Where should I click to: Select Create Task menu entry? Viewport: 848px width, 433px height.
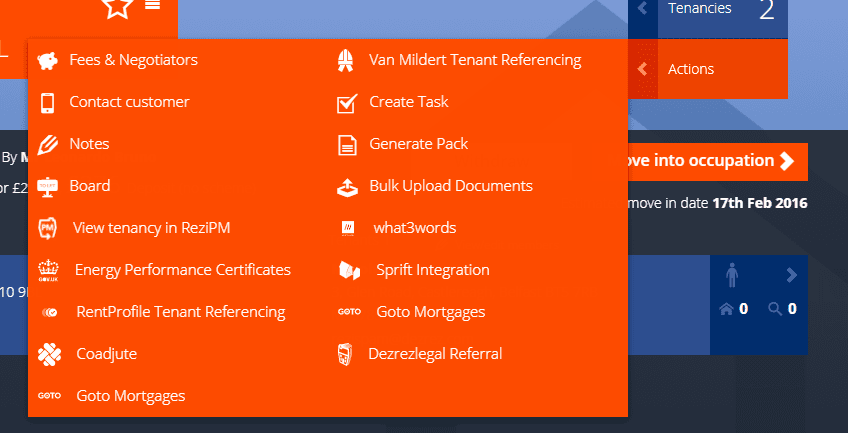click(x=409, y=102)
